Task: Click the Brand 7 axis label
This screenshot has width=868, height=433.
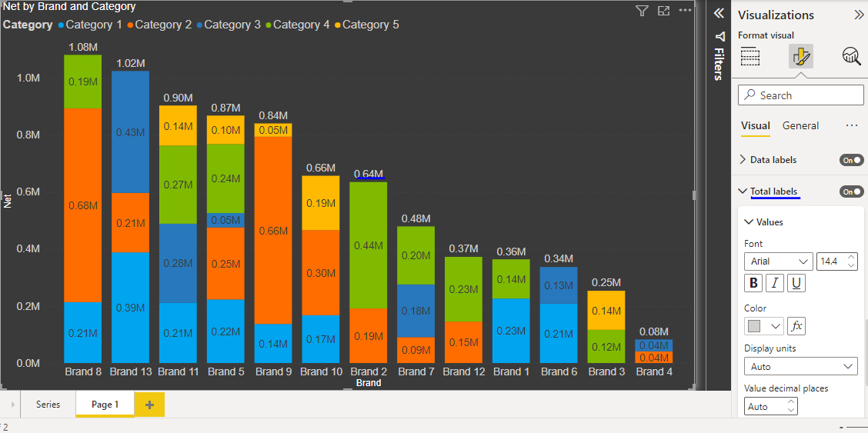Action: [416, 371]
